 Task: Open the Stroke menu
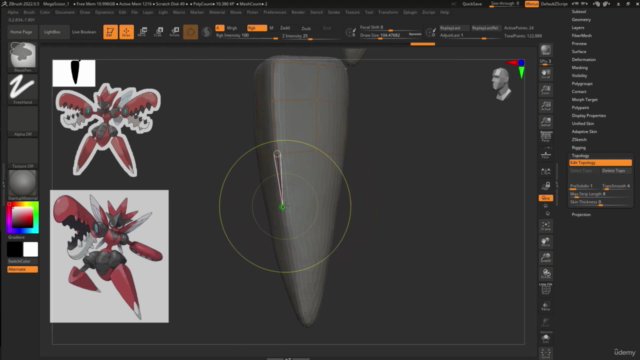333,12
